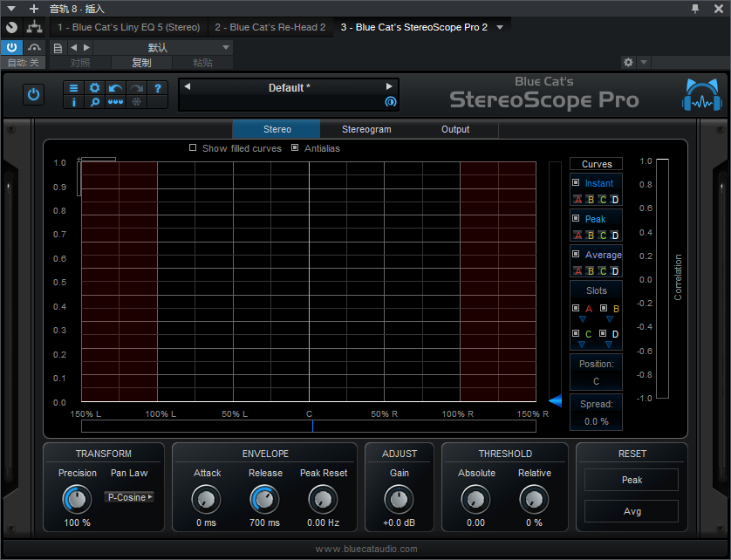Click the host next preset right arrow
The width and height of the screenshot is (731, 560).
(86, 48)
